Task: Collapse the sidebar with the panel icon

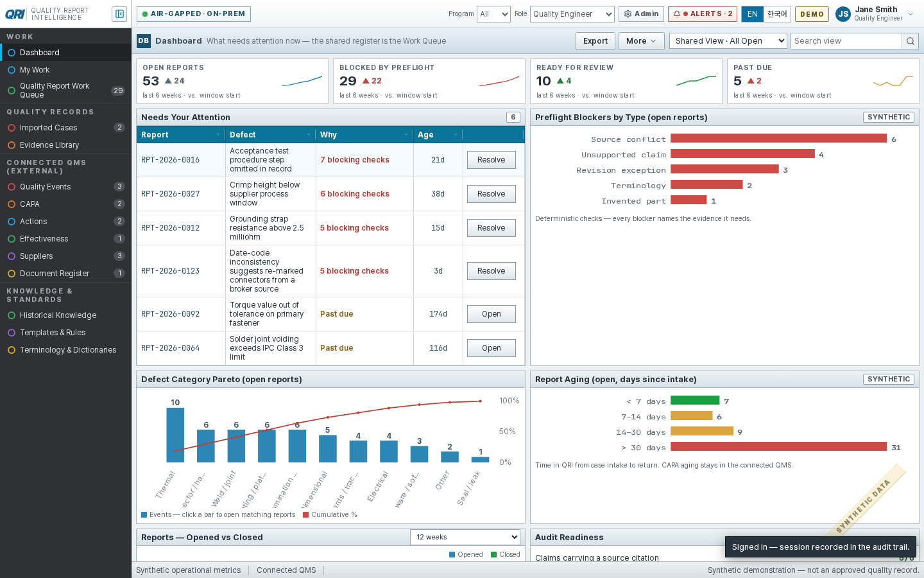Action: click(x=119, y=14)
